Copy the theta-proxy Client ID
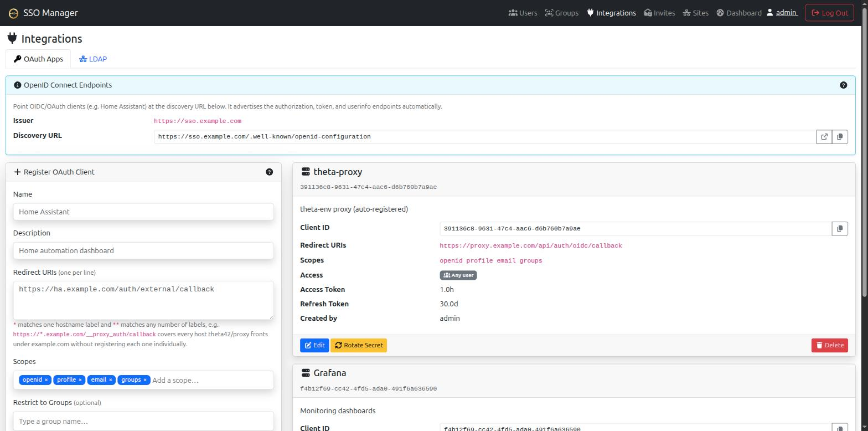 click(840, 228)
